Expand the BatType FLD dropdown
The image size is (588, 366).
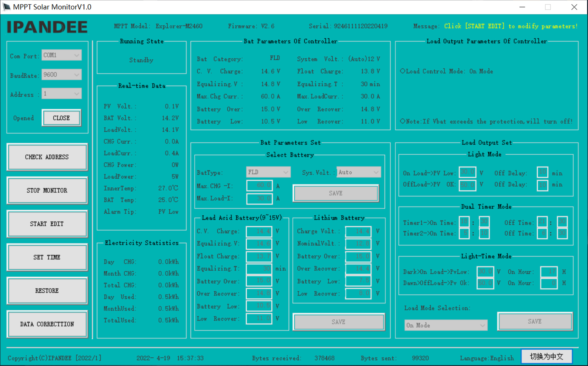(268, 172)
